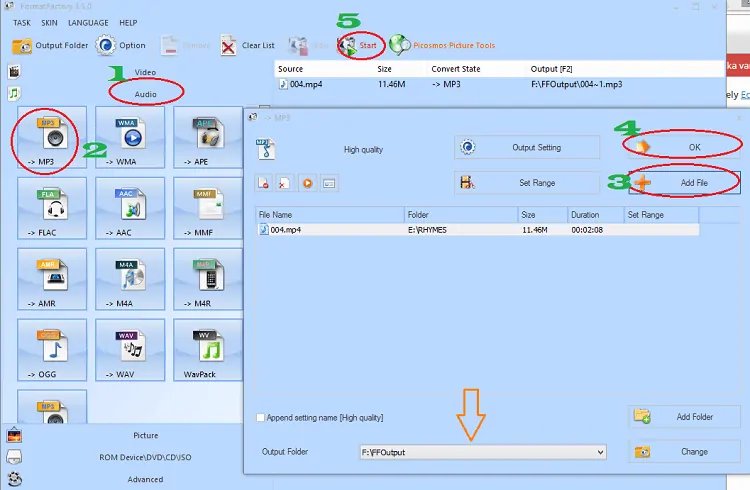Open the Output Setting dialog
This screenshot has height=490, width=750.
527,148
